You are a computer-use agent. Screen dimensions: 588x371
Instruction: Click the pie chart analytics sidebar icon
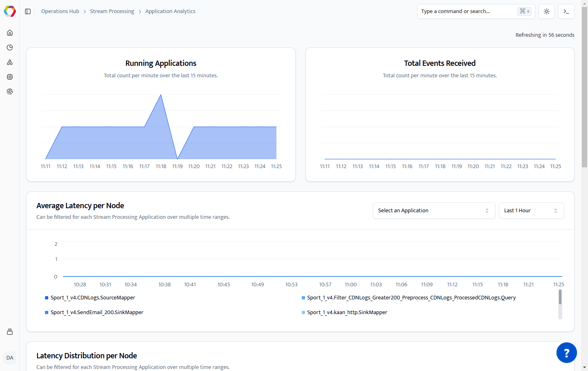tap(10, 47)
